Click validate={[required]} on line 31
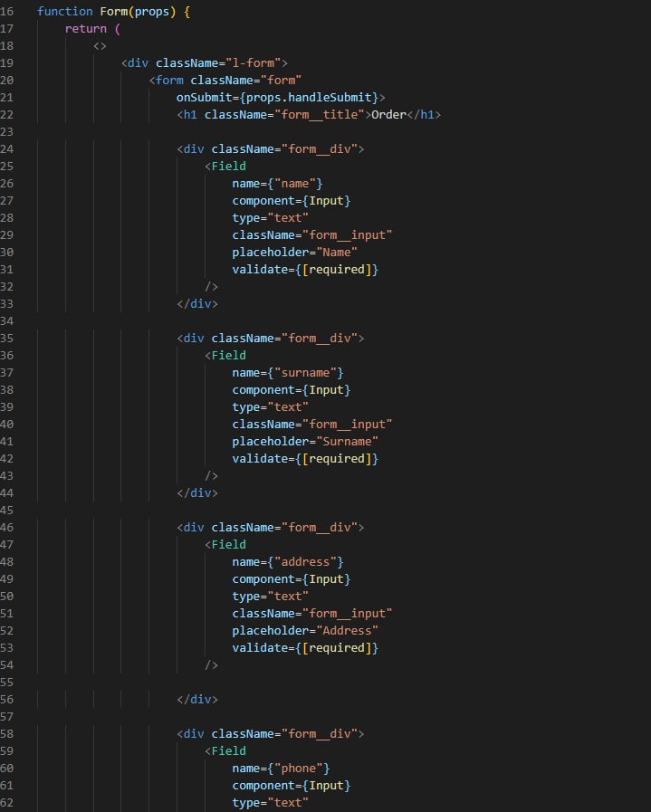This screenshot has height=812, width=651. click(305, 269)
